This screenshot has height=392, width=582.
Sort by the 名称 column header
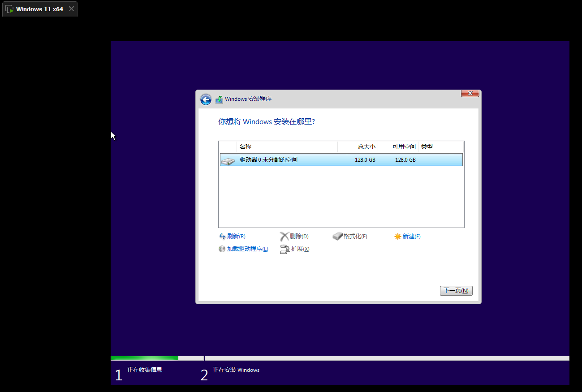pyautogui.click(x=287, y=146)
